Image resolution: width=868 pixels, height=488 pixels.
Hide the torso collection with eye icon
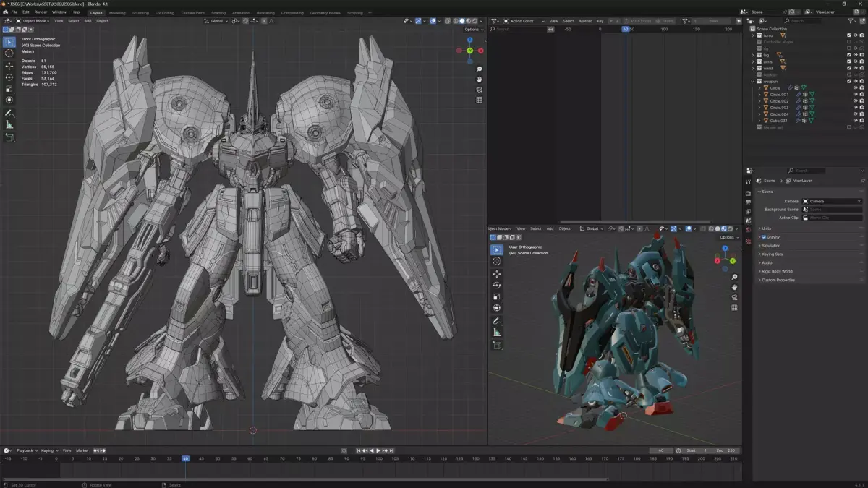pos(855,35)
